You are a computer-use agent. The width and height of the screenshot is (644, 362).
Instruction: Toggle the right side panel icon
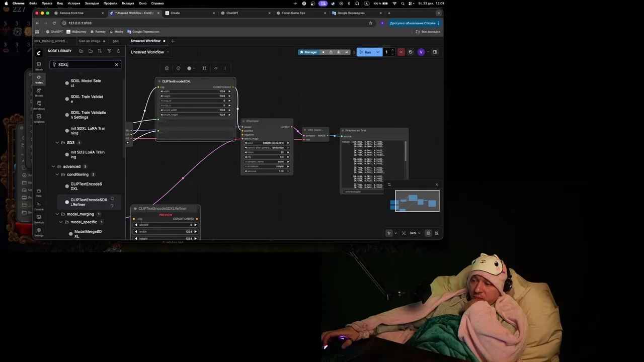[435, 52]
